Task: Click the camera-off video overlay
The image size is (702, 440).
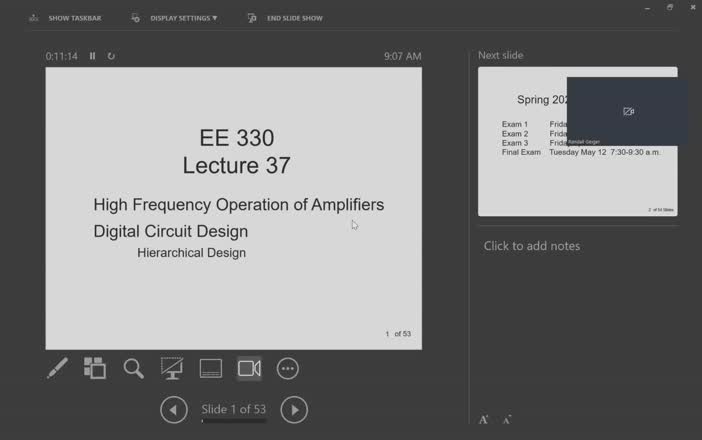Action: point(627,111)
